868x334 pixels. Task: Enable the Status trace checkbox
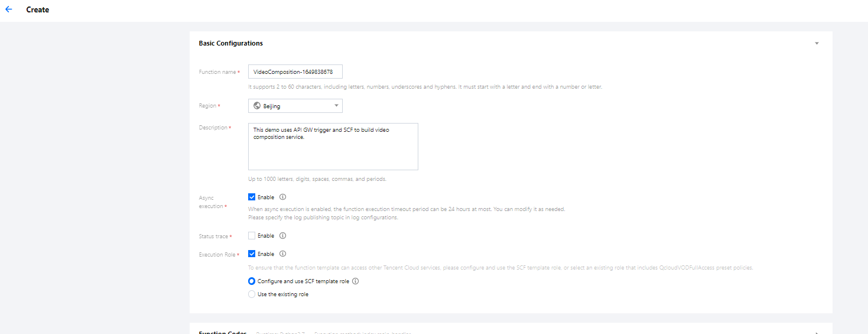click(252, 235)
